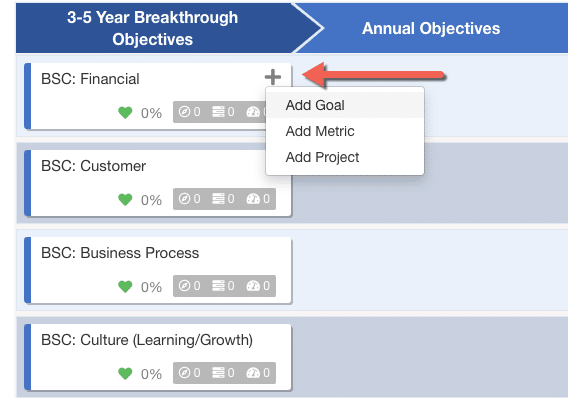Click the green heart on BSC: Culture card
Screen dimensions: 568x404
[125, 374]
